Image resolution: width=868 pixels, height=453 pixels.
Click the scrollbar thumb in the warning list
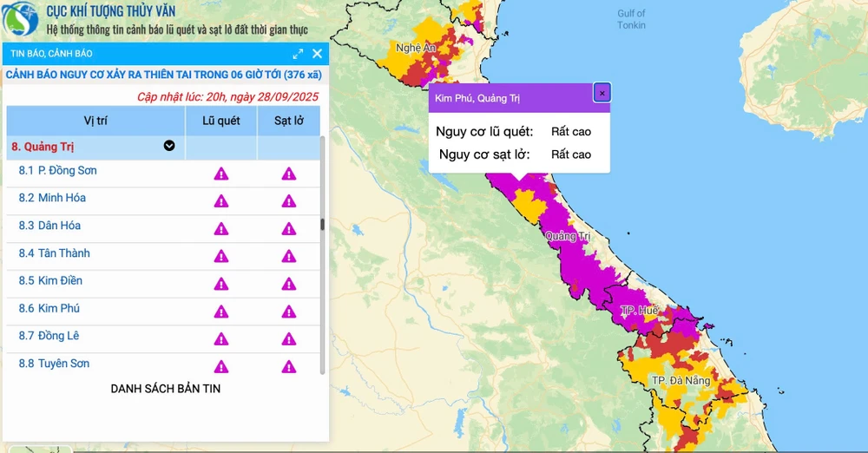(x=323, y=224)
